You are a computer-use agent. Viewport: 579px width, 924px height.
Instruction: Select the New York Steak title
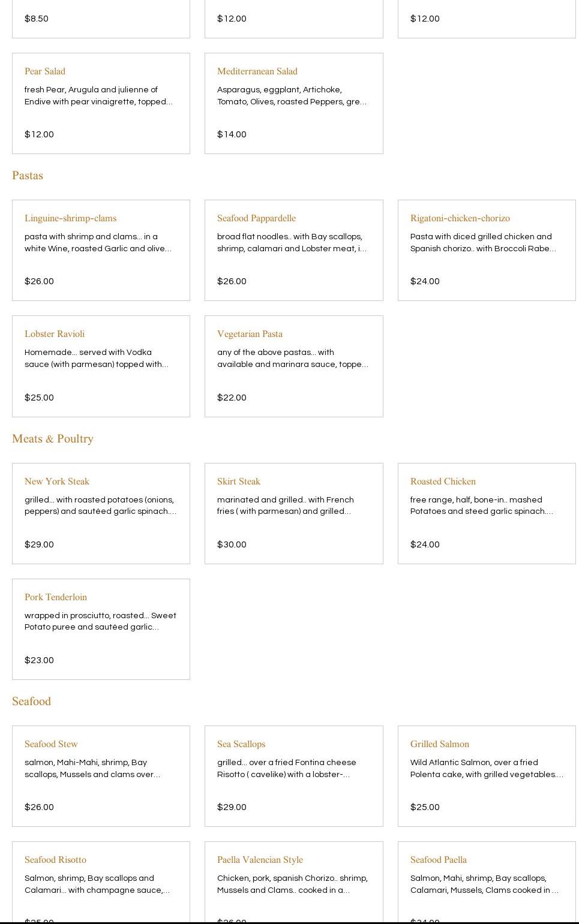click(57, 481)
